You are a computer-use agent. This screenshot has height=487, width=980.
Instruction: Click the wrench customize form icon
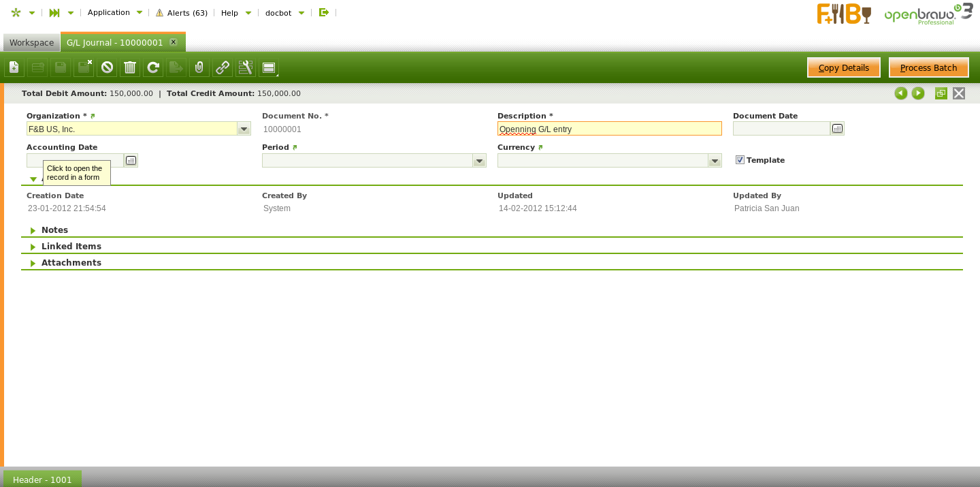click(246, 67)
